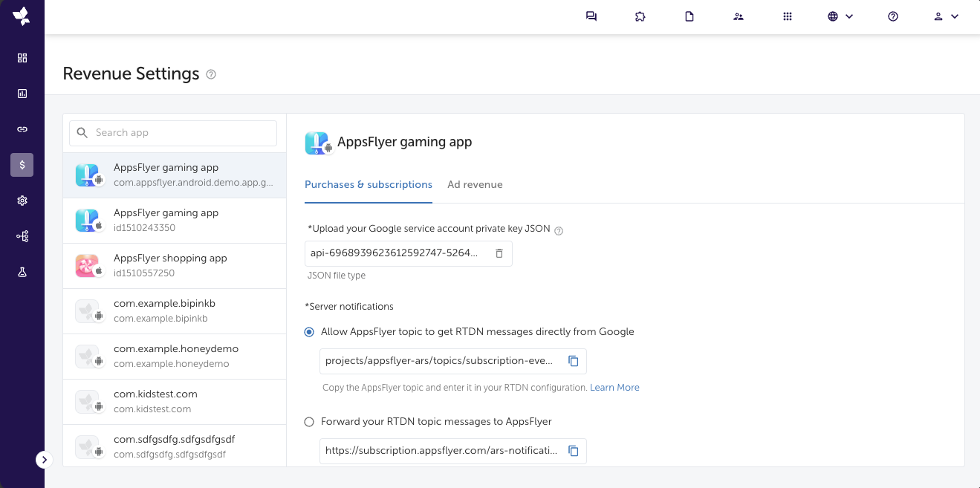Click the uploaded JSON key file field
The width and height of the screenshot is (980, 488).
tap(409, 253)
